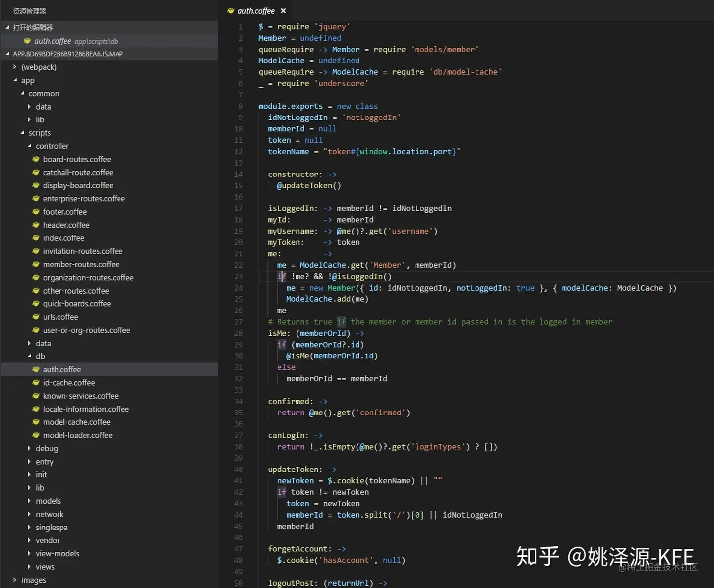Expand the data folder under common
Screen dimensions: 714x588
(29, 107)
